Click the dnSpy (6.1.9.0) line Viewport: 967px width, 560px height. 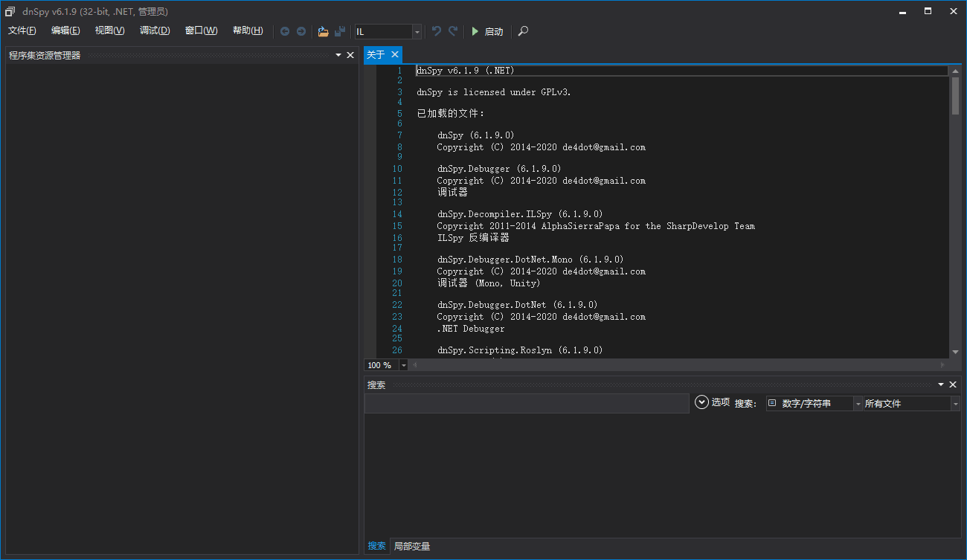pos(475,135)
